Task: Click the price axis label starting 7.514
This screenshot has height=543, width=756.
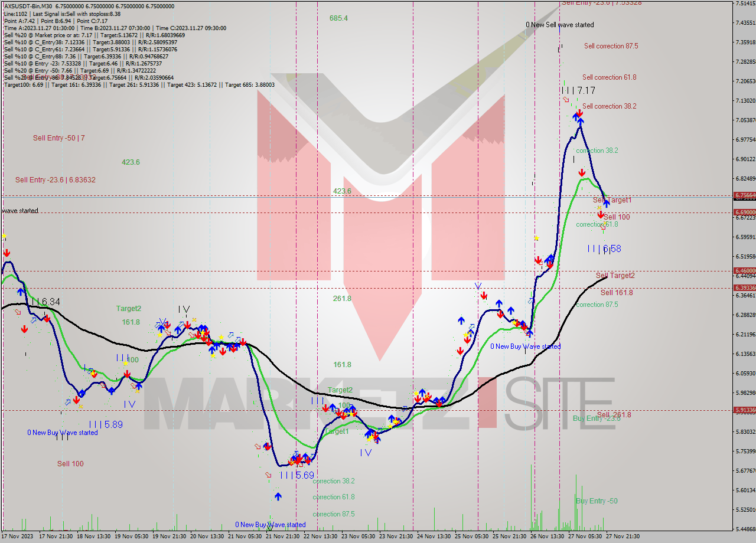Action: pyautogui.click(x=745, y=4)
